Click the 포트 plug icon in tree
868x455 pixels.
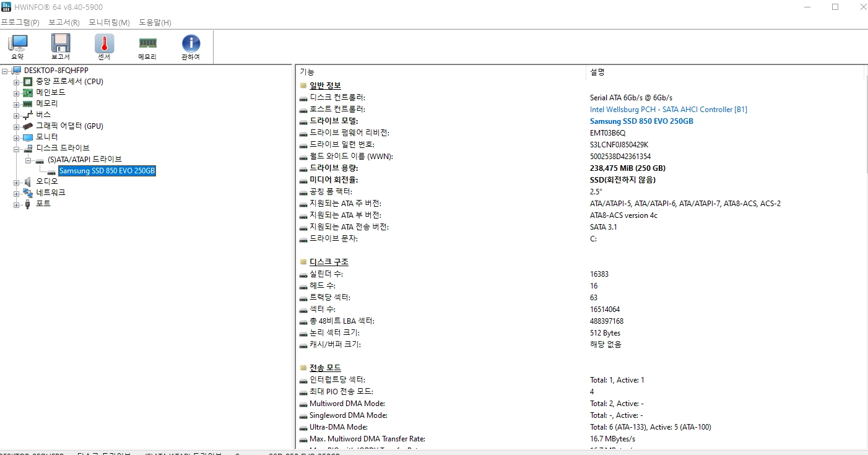tap(28, 204)
